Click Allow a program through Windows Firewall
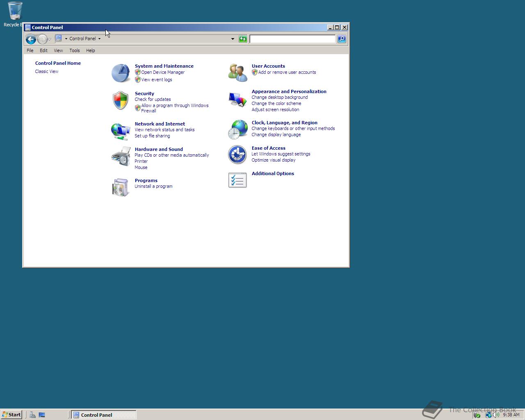The image size is (525, 420). coord(175,108)
